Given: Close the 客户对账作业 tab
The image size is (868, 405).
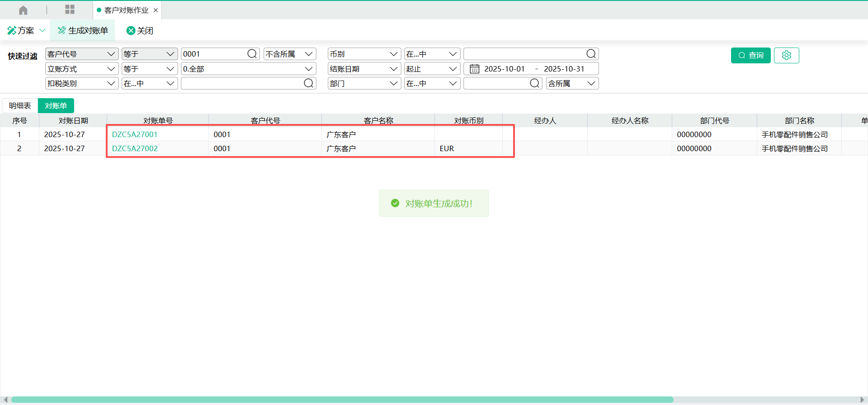Looking at the screenshot, I should (x=156, y=10).
